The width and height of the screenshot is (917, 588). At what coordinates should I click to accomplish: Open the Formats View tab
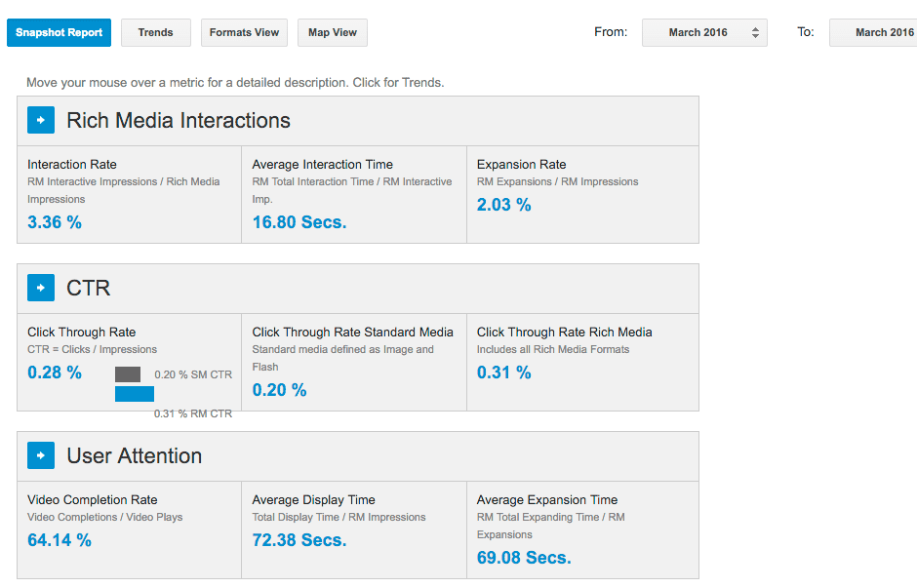coord(244,32)
